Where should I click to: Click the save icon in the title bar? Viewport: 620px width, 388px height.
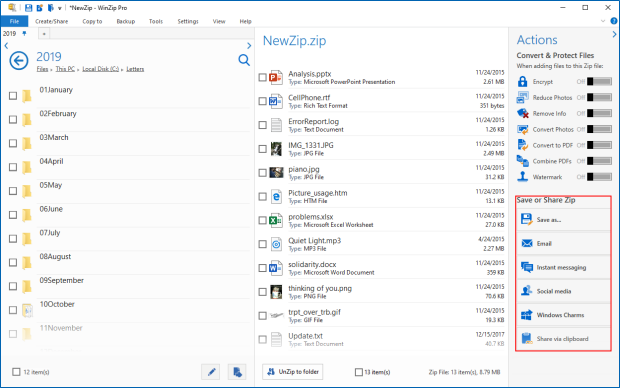point(28,8)
